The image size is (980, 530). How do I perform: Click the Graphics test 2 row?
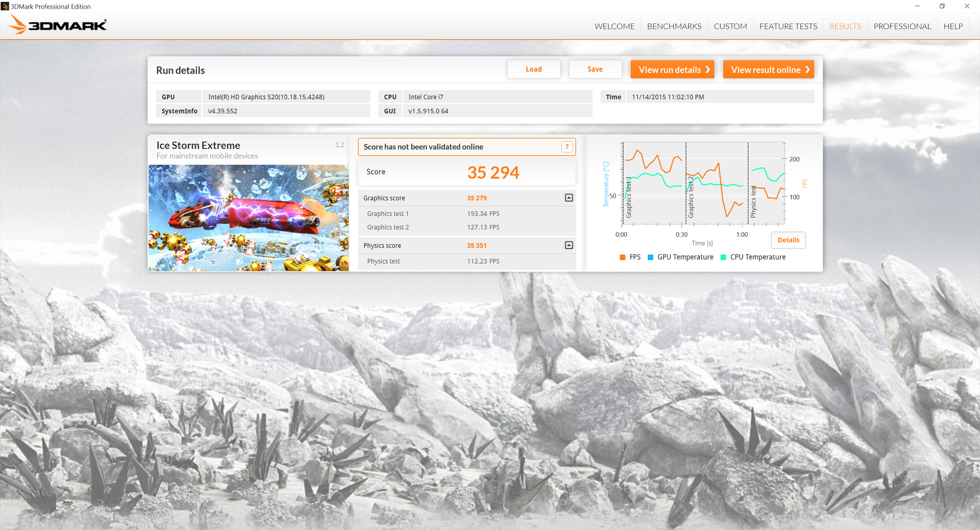click(x=467, y=227)
